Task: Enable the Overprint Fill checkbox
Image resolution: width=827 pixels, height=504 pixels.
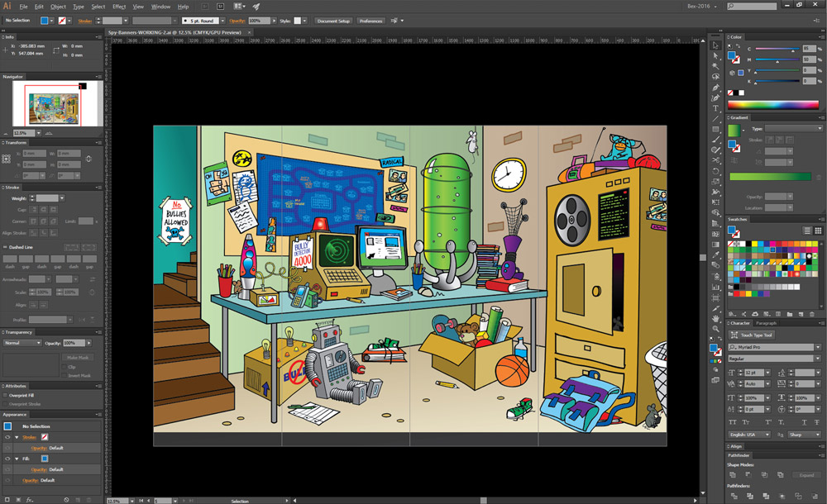Action: coord(7,396)
